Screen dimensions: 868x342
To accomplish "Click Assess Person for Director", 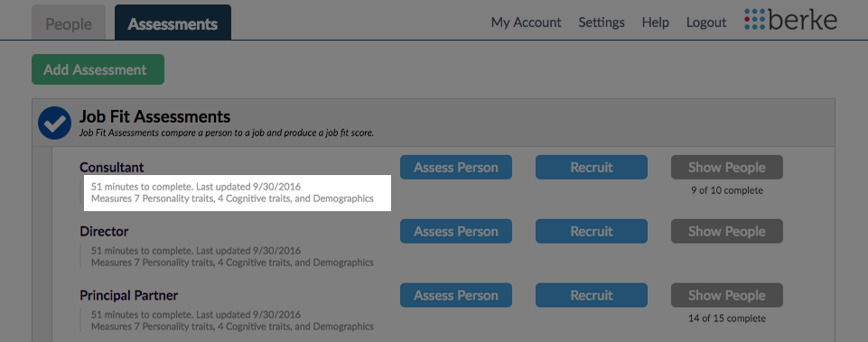I will [x=456, y=231].
